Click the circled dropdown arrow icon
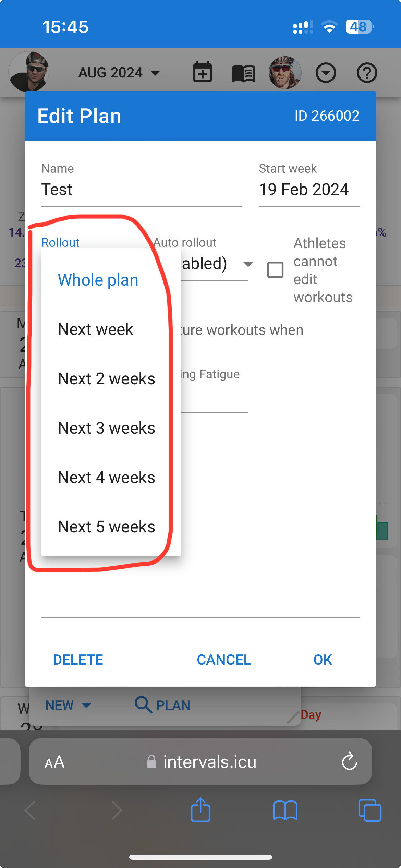 326,73
